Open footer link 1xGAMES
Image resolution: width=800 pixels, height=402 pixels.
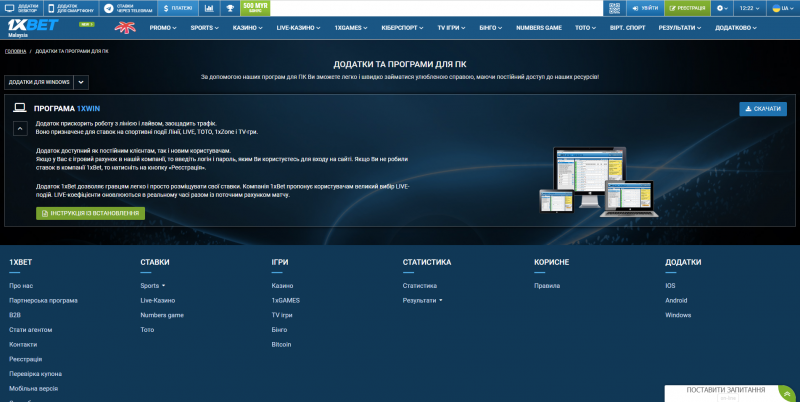point(286,300)
